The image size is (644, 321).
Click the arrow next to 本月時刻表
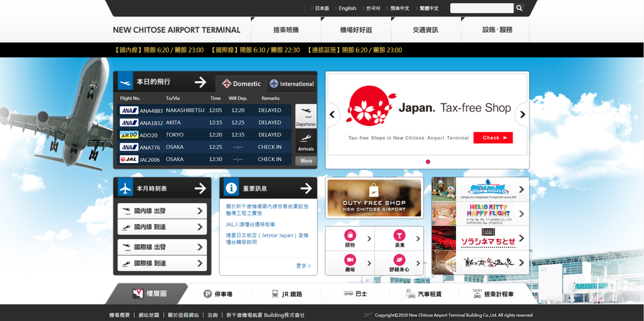201,189
